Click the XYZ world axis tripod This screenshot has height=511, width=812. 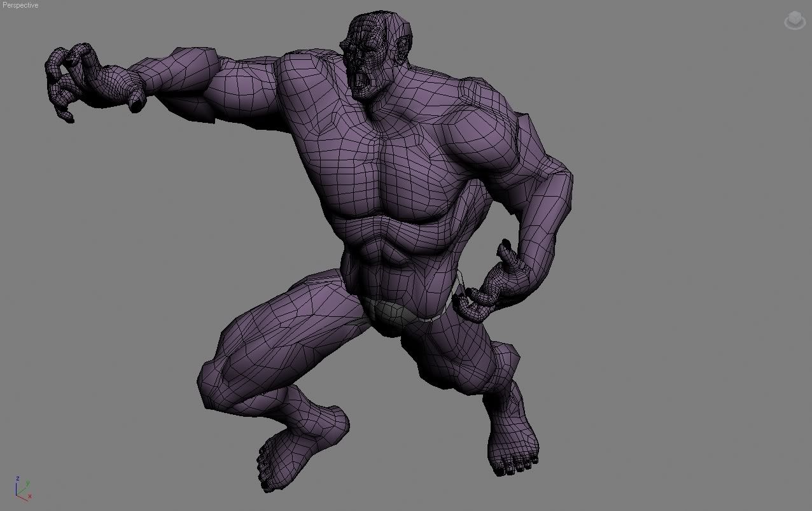(x=22, y=488)
